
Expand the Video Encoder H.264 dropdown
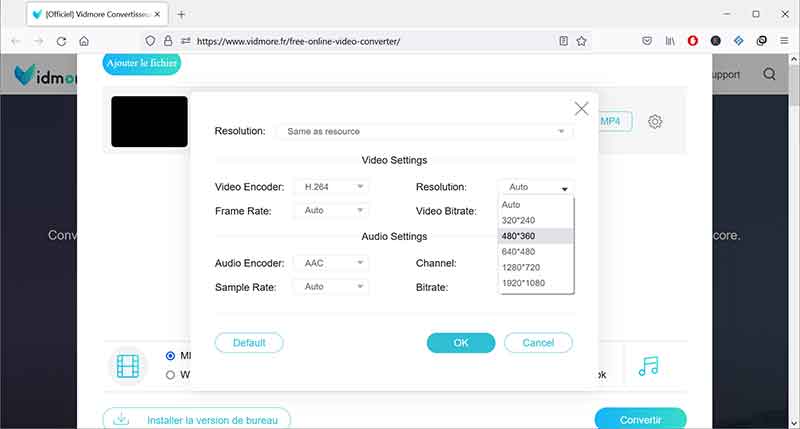click(331, 187)
